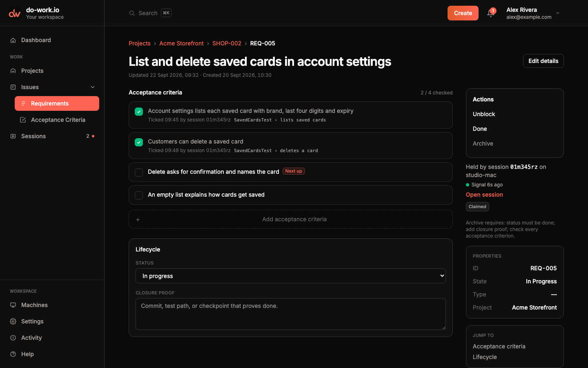The height and width of the screenshot is (368, 588).
Task: Select Requirements in the sidebar
Action: pos(57,103)
